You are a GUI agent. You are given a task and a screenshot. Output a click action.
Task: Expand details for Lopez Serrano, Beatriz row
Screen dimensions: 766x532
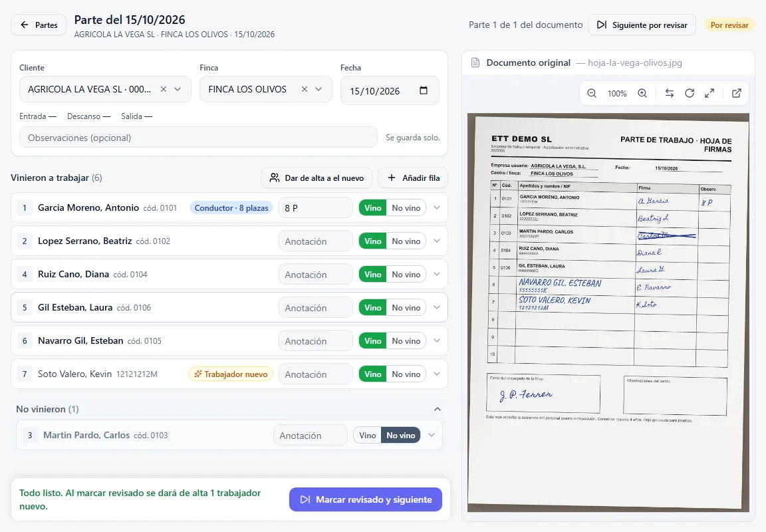pos(437,241)
